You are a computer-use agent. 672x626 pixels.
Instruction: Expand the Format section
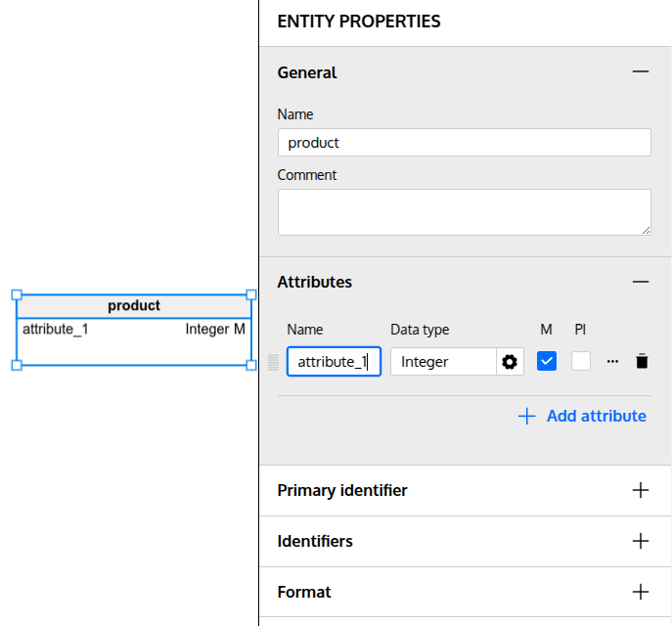(x=641, y=592)
